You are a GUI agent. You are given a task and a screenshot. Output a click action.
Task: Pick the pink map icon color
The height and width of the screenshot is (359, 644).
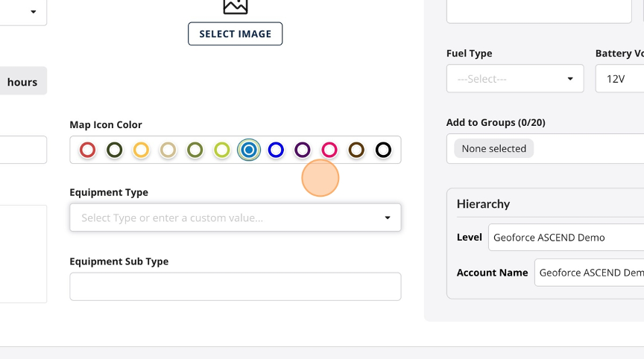pyautogui.click(x=329, y=150)
